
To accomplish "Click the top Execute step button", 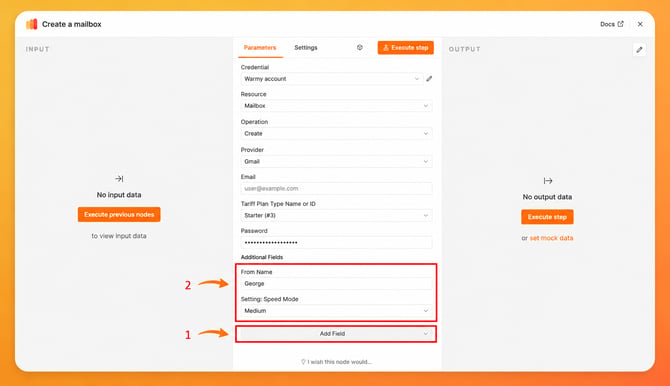I will [406, 47].
